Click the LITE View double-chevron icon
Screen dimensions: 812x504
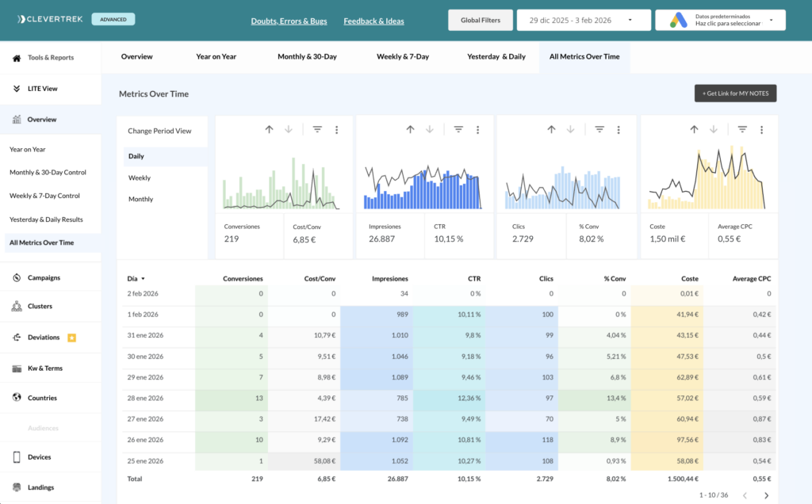17,89
